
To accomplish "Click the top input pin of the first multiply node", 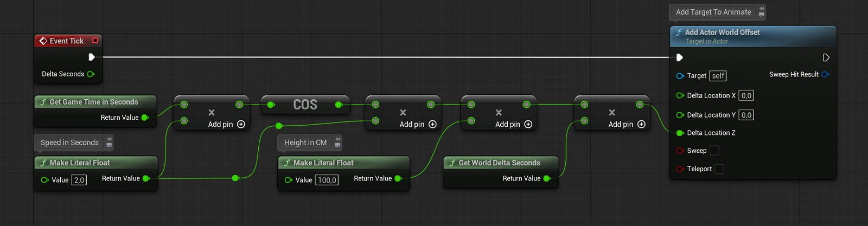I will coord(184,105).
